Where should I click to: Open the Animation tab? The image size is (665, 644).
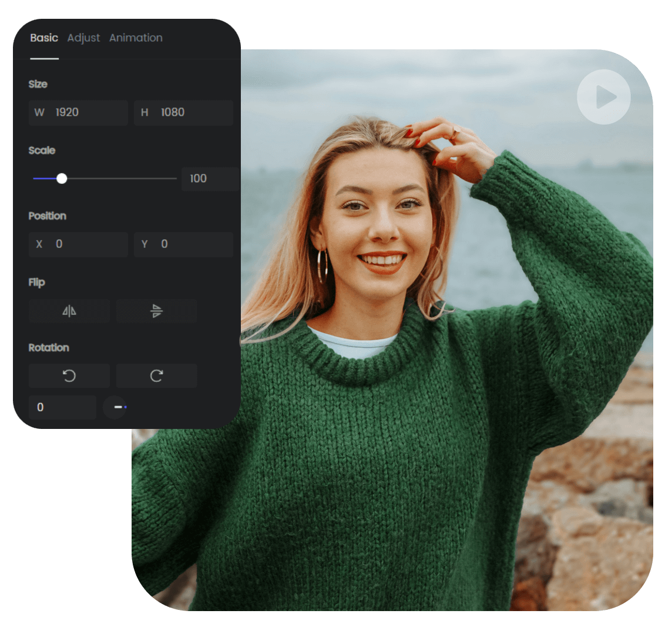[136, 38]
